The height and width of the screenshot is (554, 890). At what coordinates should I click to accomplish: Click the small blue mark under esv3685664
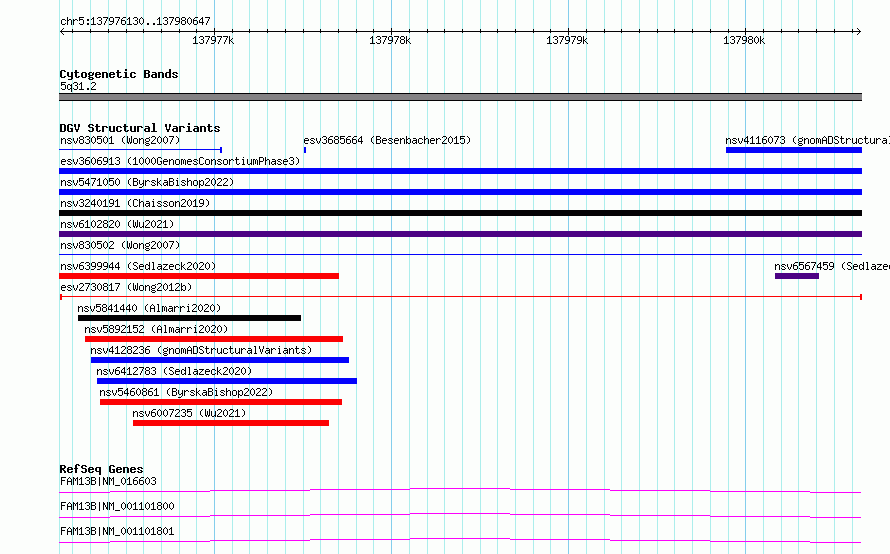coord(305,150)
